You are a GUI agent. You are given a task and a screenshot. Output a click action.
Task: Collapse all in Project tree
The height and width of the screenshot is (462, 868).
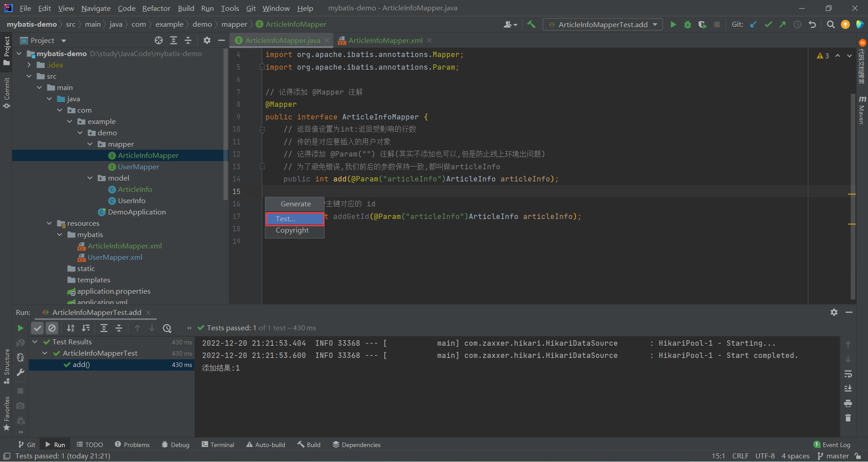coord(188,40)
